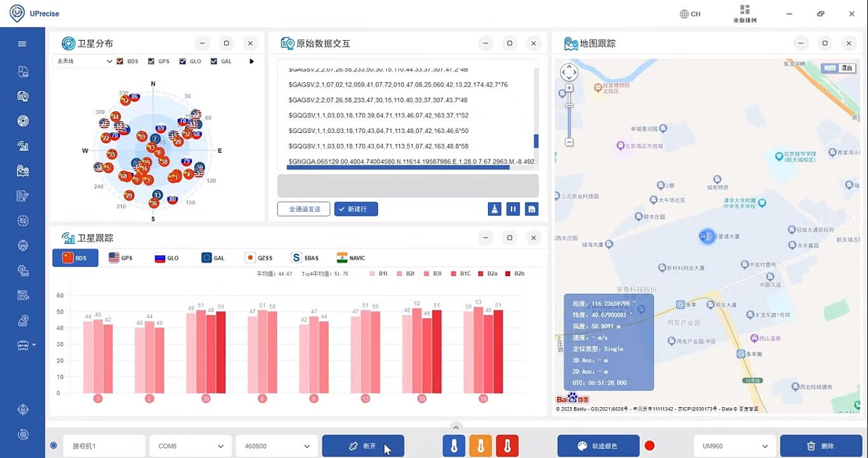Expand the 460800 baud rate dropdown
Viewport: 868px width, 458px height.
click(x=276, y=446)
